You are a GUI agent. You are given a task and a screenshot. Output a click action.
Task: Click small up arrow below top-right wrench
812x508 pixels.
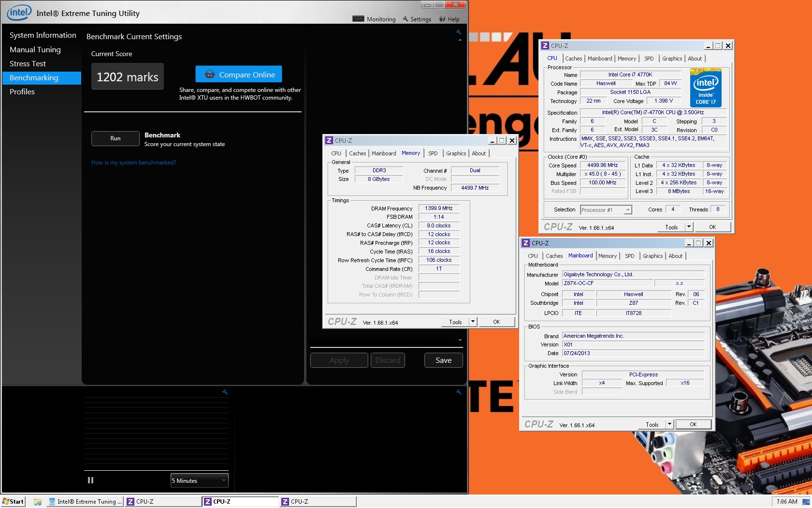(x=460, y=40)
